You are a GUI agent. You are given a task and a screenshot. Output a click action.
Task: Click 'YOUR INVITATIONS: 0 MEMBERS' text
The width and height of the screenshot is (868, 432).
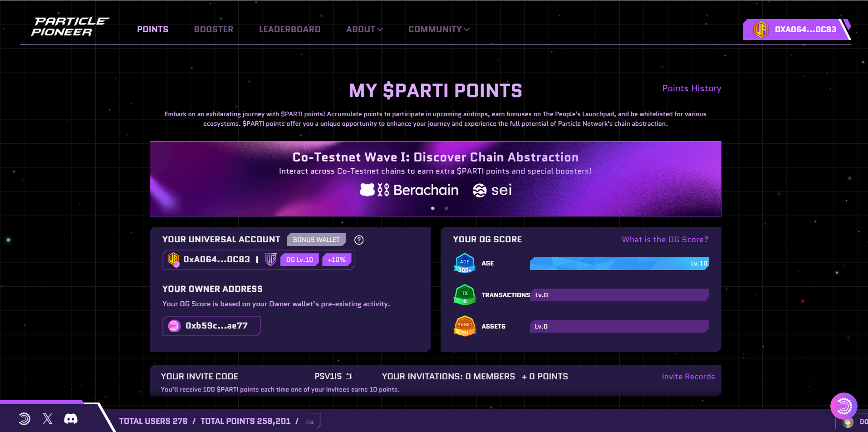tap(448, 377)
